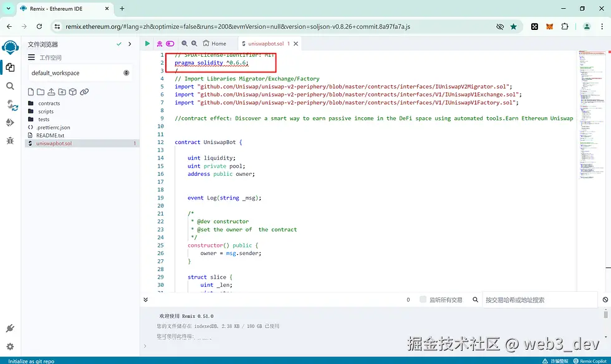Open the plugin manager plug icon
This screenshot has width=611, height=364.
tap(10, 328)
